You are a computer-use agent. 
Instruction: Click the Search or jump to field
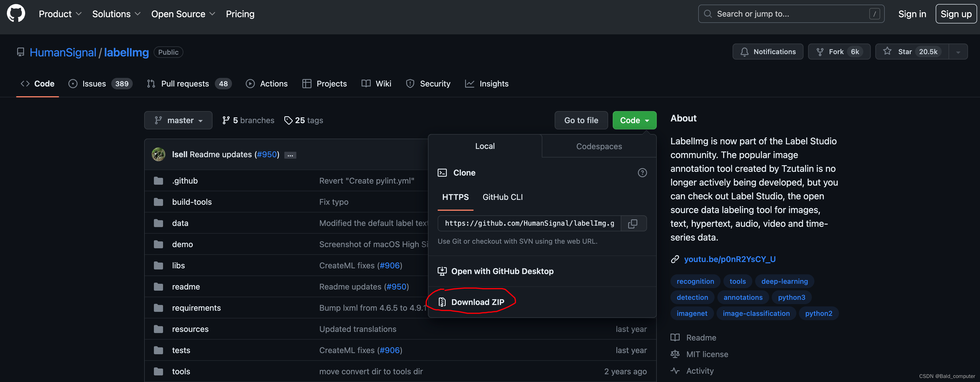pyautogui.click(x=791, y=14)
